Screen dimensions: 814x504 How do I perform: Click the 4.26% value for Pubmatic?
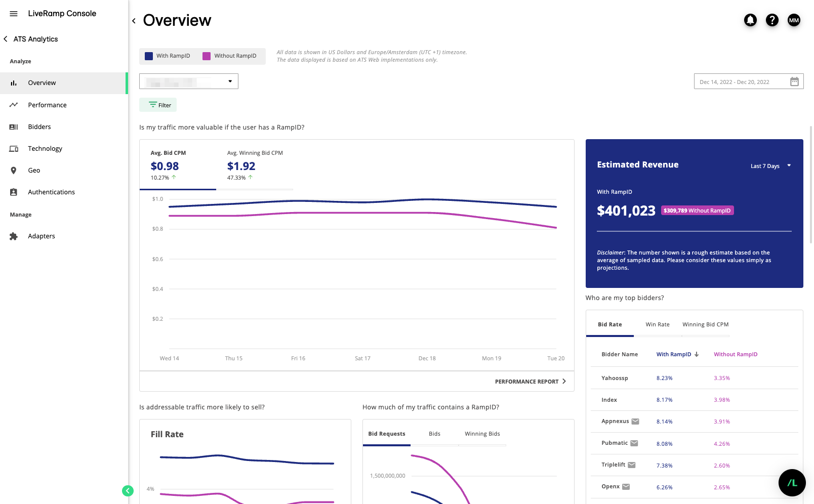click(x=722, y=444)
